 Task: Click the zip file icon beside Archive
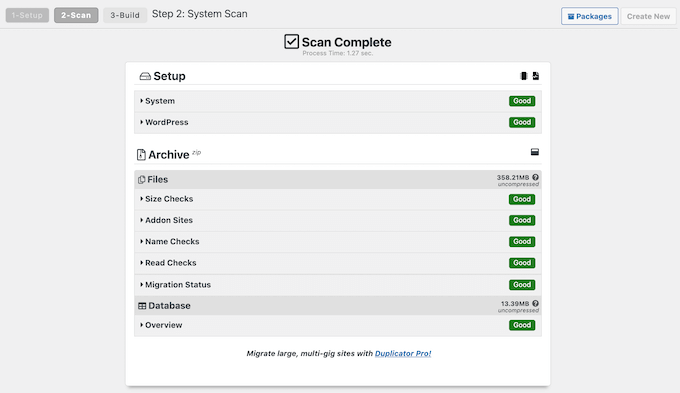point(141,155)
